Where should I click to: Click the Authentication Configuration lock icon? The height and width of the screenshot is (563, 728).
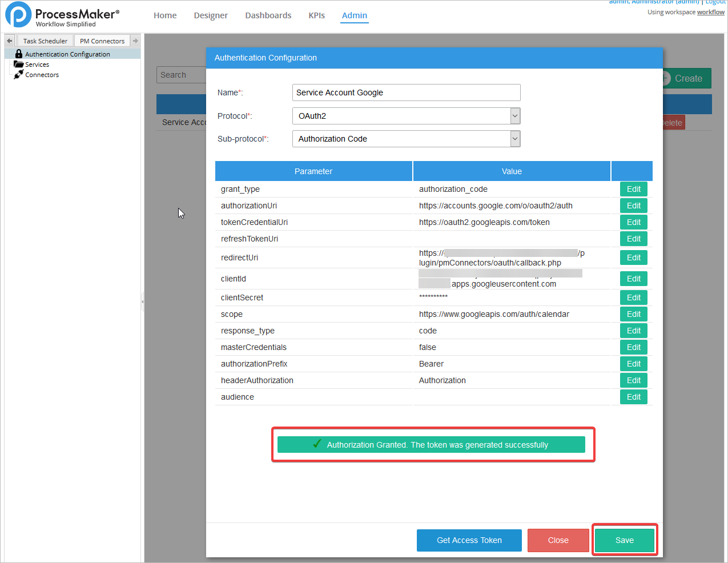(x=19, y=54)
